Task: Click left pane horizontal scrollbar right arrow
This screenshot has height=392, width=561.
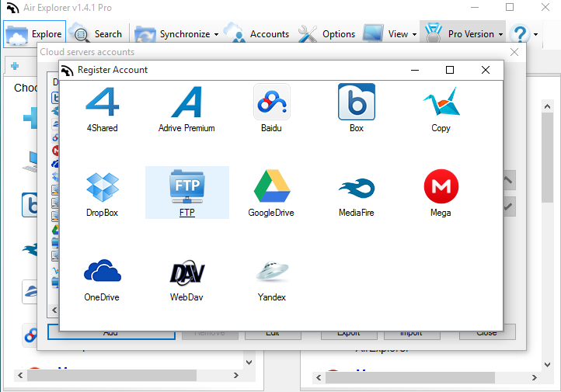Action: pyautogui.click(x=235, y=375)
